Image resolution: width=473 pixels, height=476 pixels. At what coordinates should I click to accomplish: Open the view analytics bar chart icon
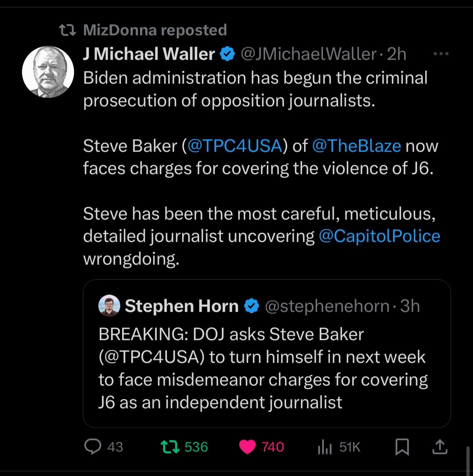click(325, 447)
